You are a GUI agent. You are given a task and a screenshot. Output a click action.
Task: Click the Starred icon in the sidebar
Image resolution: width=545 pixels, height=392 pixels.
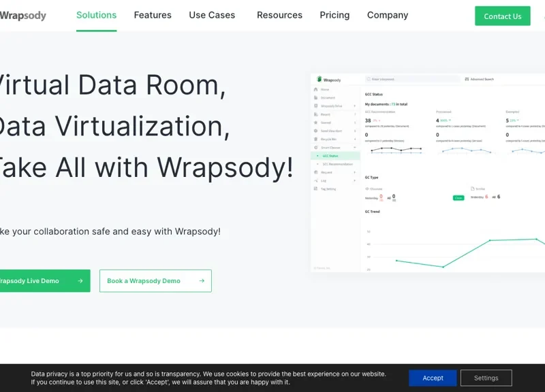pyautogui.click(x=315, y=122)
